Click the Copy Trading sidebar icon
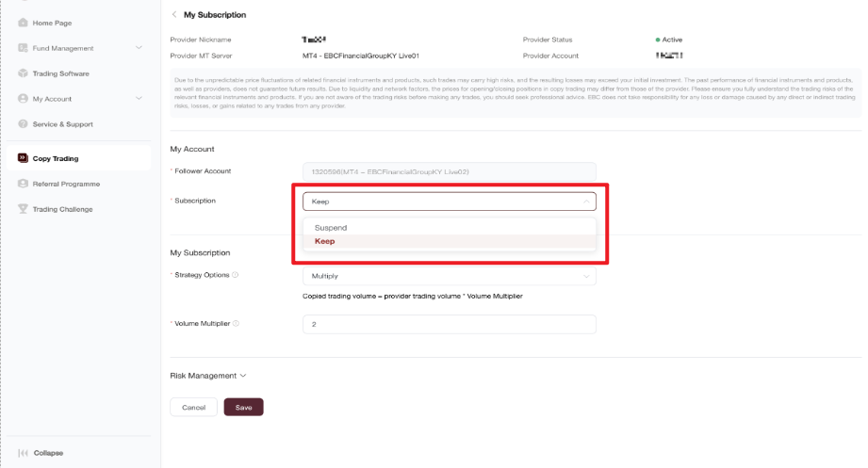The width and height of the screenshot is (868, 468). coord(23,158)
